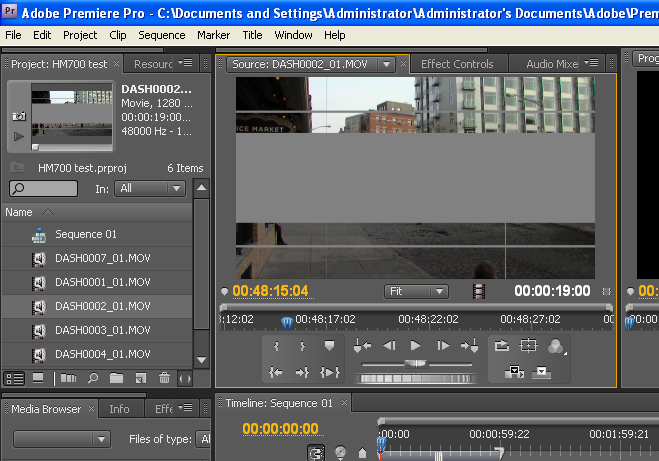Select clip DASH0003_01.MOV
Screen dimensions: 659x461
[97, 330]
